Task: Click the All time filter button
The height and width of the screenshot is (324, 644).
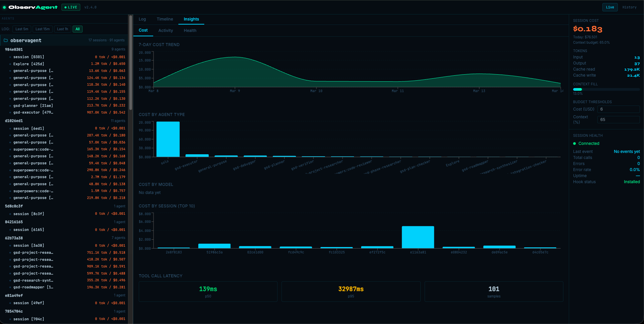Action: (x=77, y=29)
